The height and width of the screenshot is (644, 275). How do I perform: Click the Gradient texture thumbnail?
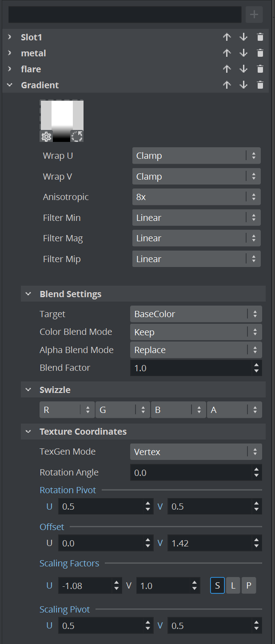pos(62,115)
